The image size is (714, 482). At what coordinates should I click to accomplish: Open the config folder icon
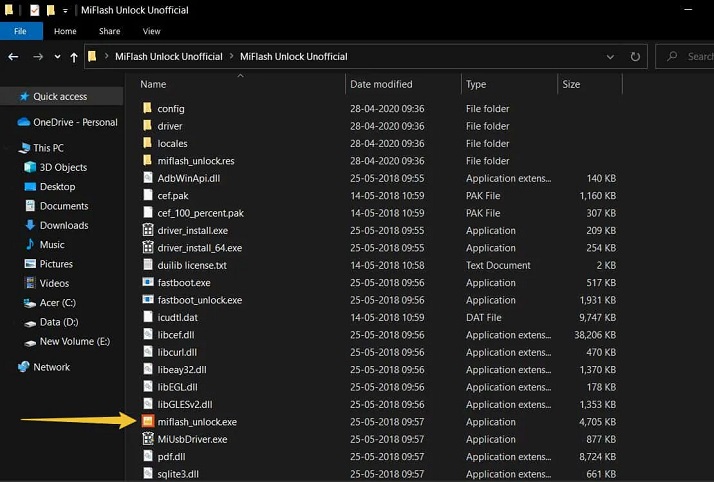click(x=147, y=108)
